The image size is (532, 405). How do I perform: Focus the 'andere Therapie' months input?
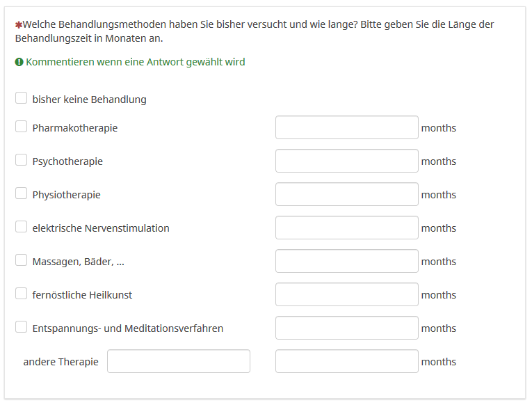tap(346, 362)
